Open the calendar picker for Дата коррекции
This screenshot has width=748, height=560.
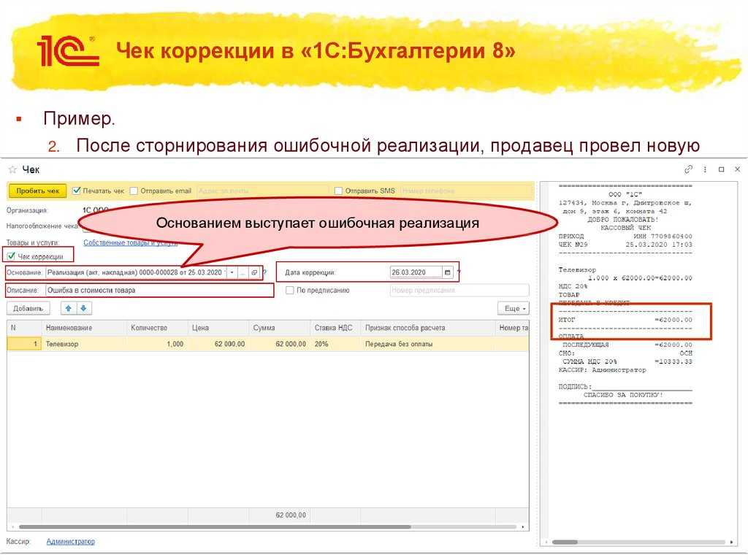[448, 272]
